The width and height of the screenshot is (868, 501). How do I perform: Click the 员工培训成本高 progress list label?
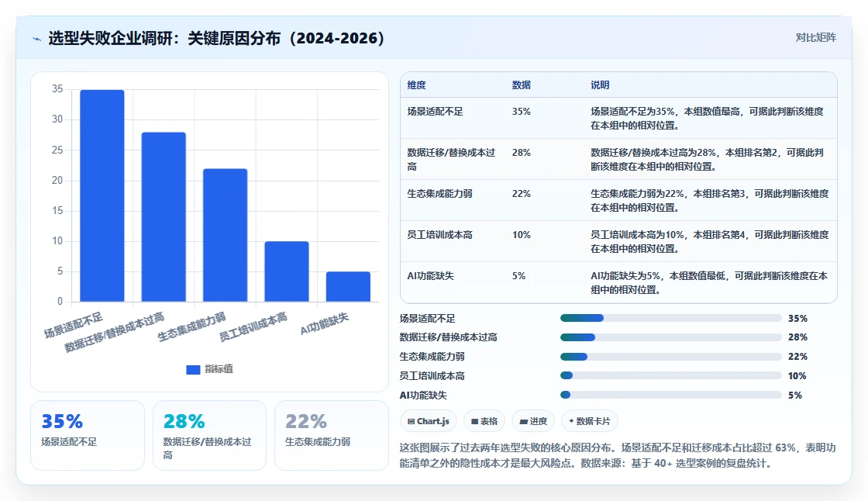tap(432, 375)
